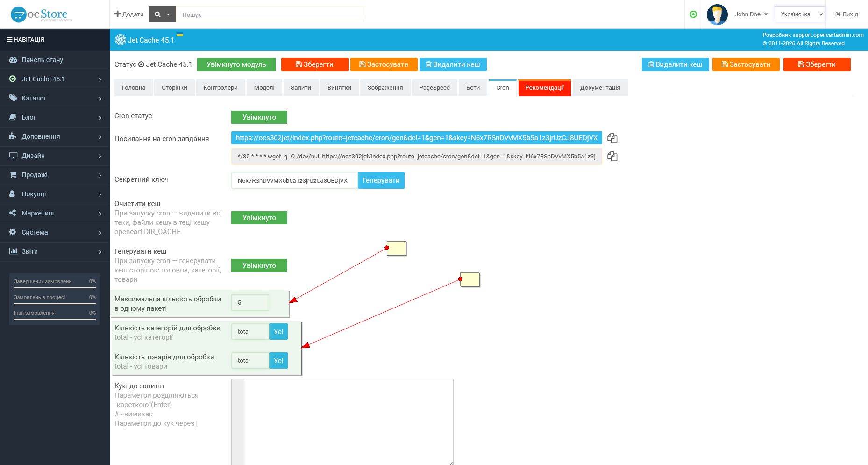
Task: Copy the cron task link via copy icon
Action: point(612,138)
